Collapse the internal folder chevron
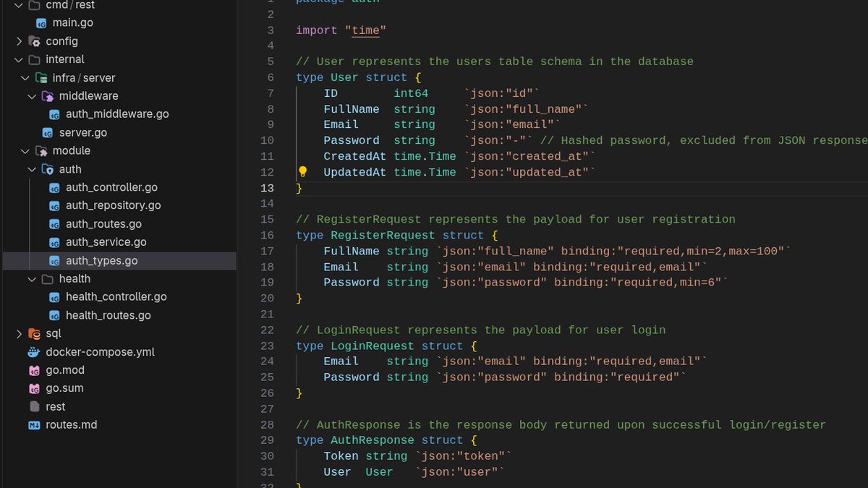 pos(19,60)
